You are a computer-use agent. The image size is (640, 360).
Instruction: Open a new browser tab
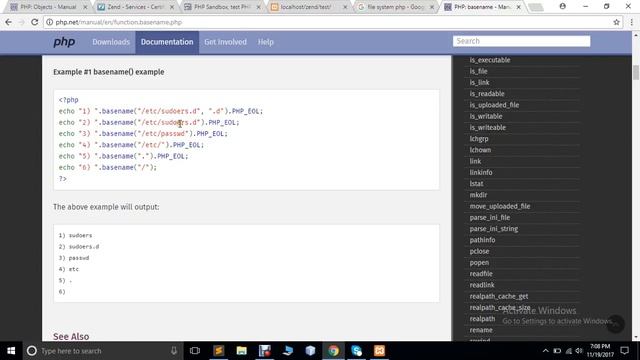(x=536, y=7)
